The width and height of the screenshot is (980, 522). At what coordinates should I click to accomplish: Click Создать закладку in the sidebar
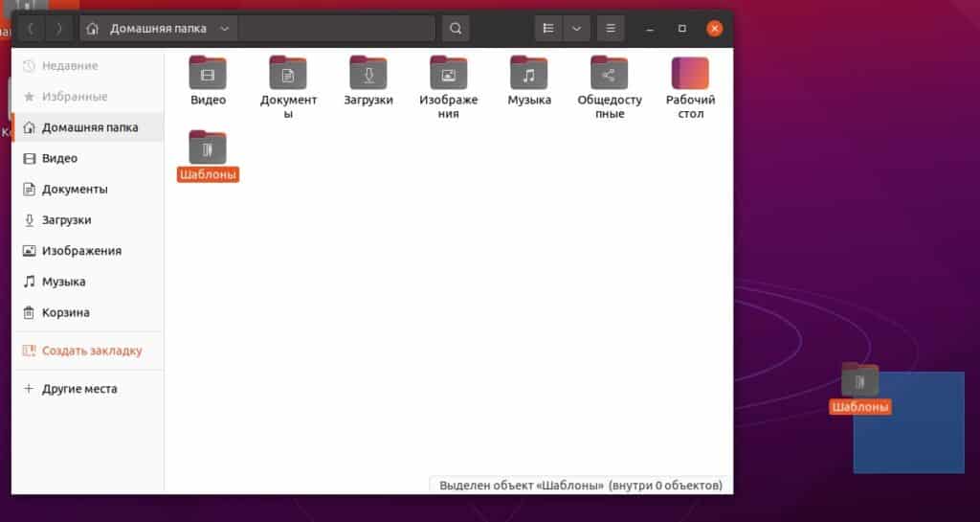91,351
